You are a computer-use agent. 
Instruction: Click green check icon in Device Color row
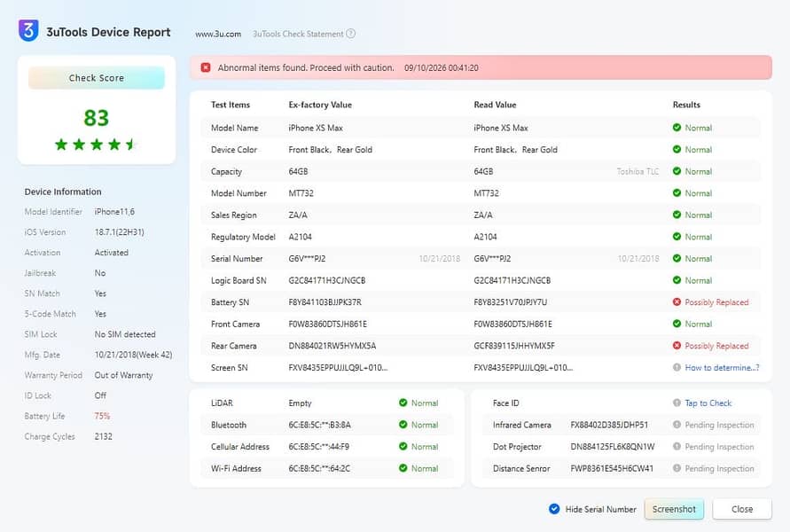677,149
